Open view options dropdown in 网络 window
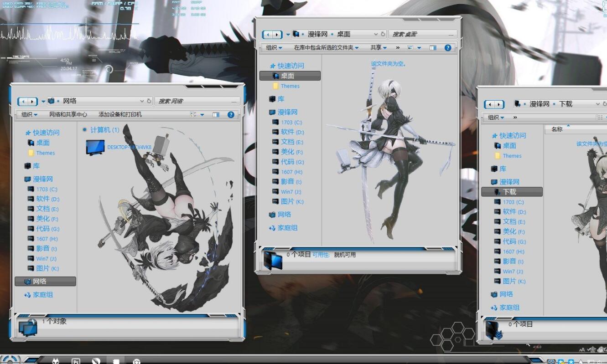The image size is (607, 364). point(202,115)
